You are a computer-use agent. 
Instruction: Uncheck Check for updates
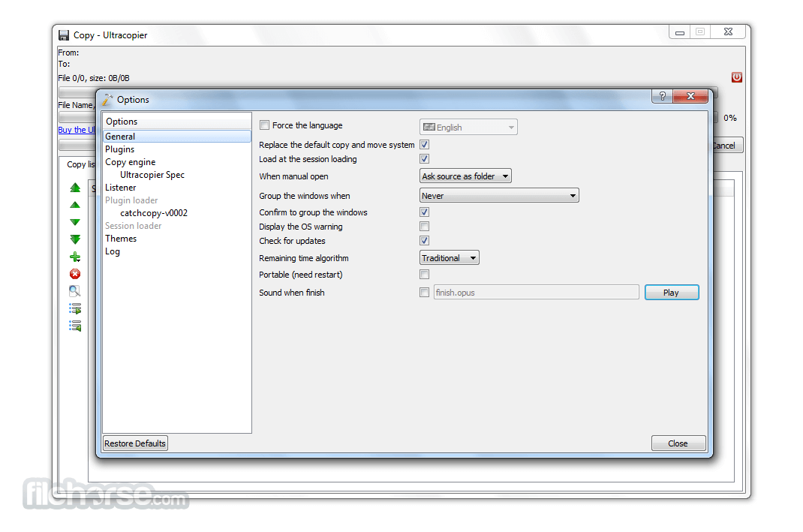point(424,241)
